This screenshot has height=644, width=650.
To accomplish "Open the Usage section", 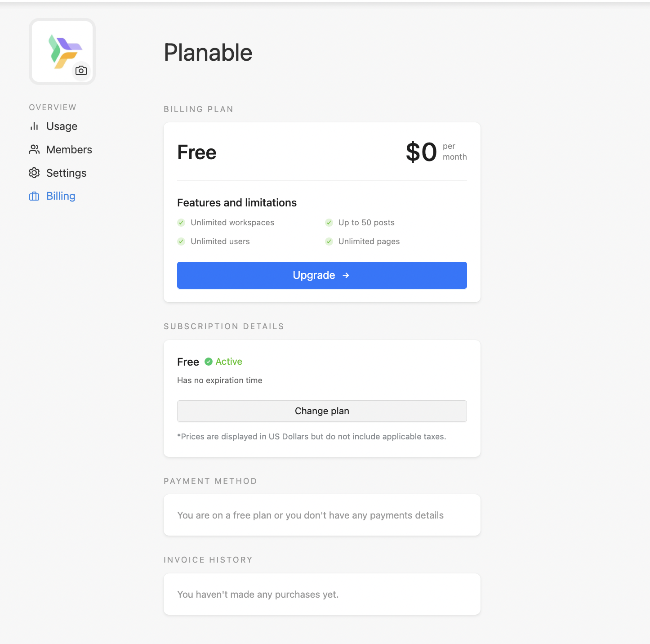I will (62, 126).
